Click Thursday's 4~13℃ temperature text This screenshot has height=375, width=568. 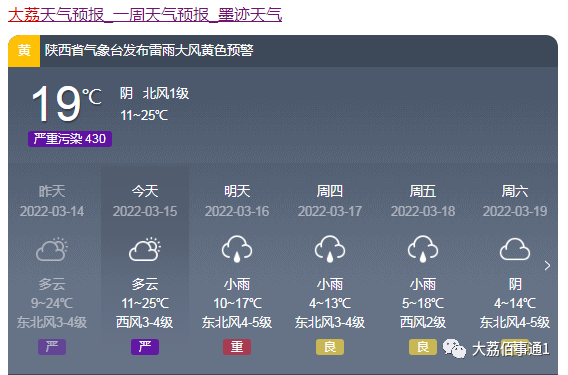[330, 303]
